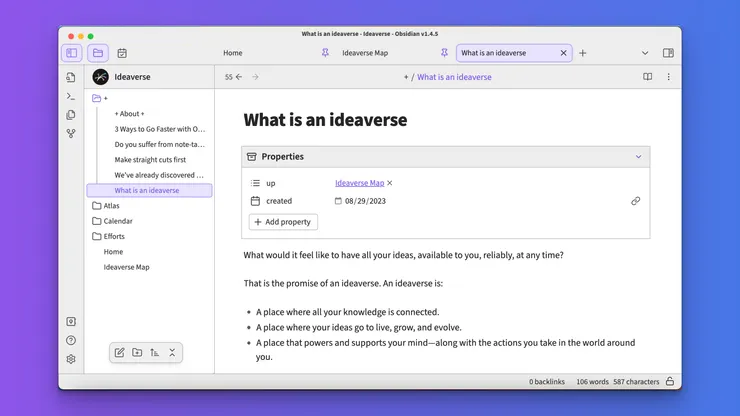Open help icon in ribbon

pyautogui.click(x=71, y=340)
